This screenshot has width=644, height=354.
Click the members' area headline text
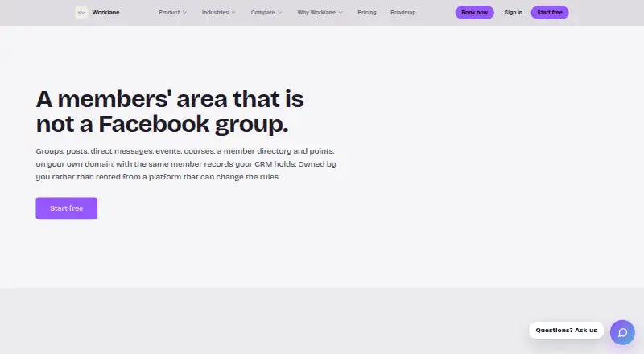tap(170, 111)
